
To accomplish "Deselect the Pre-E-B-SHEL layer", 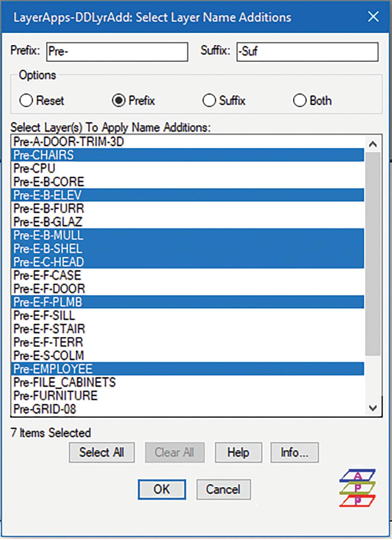I will (x=188, y=248).
